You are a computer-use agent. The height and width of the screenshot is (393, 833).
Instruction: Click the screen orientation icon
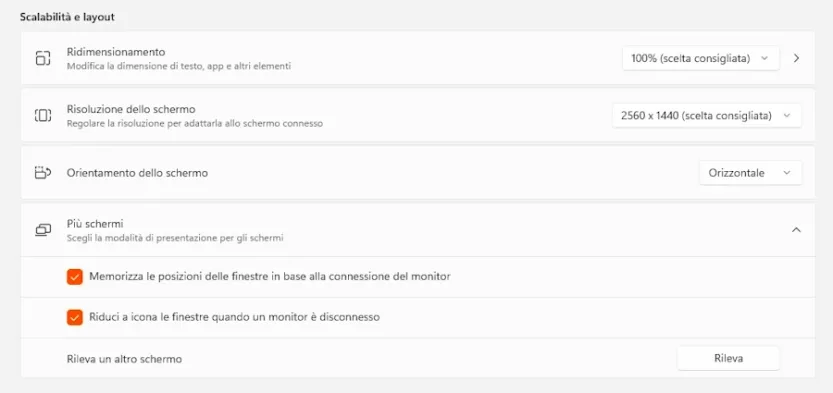click(42, 173)
